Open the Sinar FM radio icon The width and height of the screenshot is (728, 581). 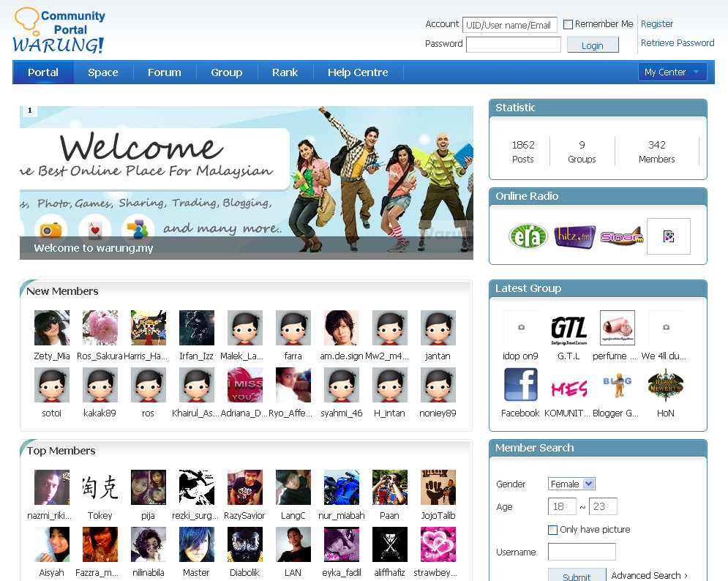click(x=622, y=236)
